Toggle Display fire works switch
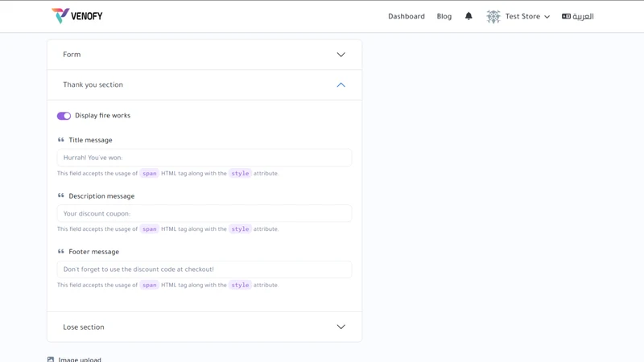The height and width of the screenshot is (362, 644). pyautogui.click(x=64, y=116)
